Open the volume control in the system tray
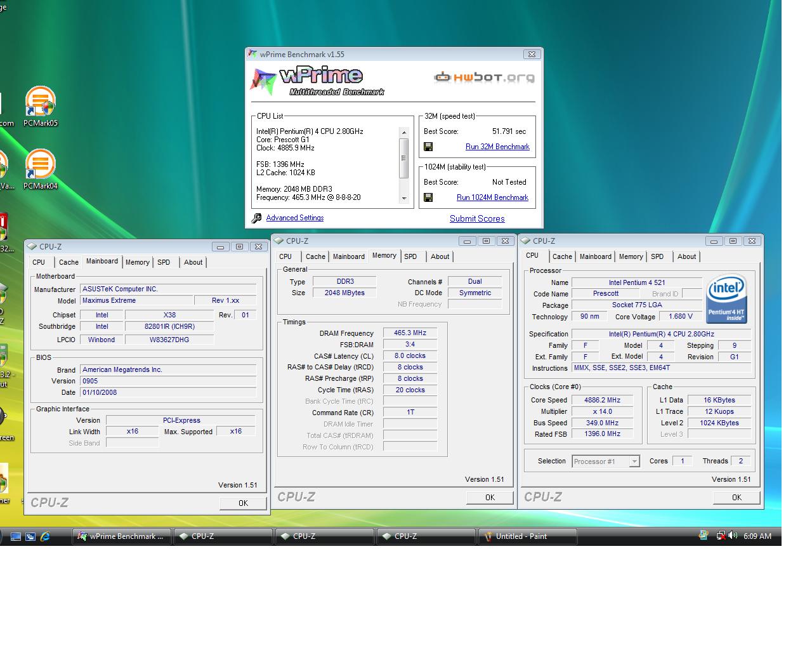This screenshot has width=812, height=650. [x=733, y=536]
